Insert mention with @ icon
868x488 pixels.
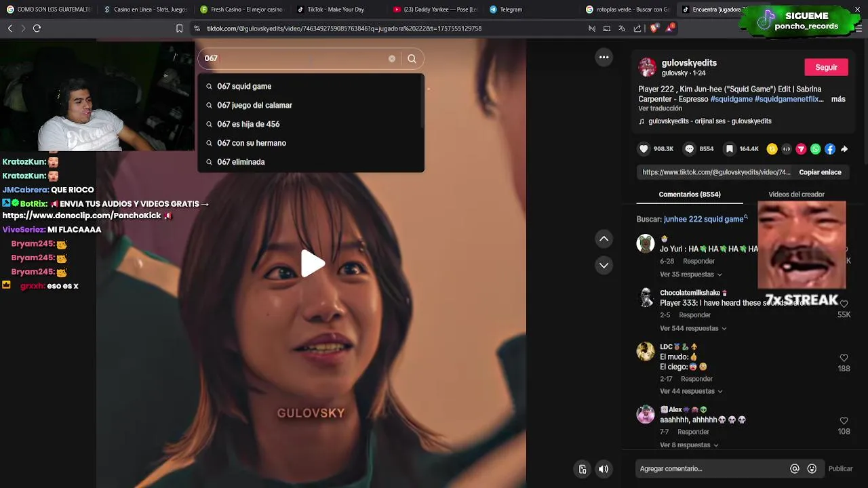pos(795,468)
